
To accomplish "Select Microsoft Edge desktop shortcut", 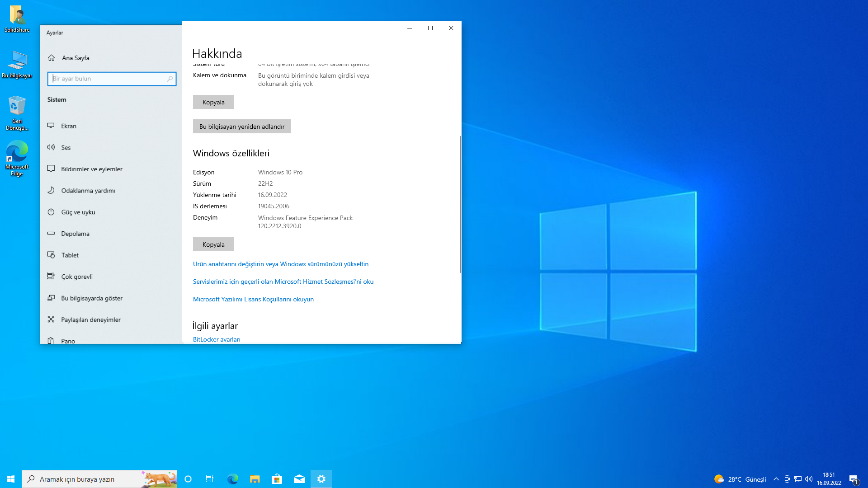I will (17, 159).
